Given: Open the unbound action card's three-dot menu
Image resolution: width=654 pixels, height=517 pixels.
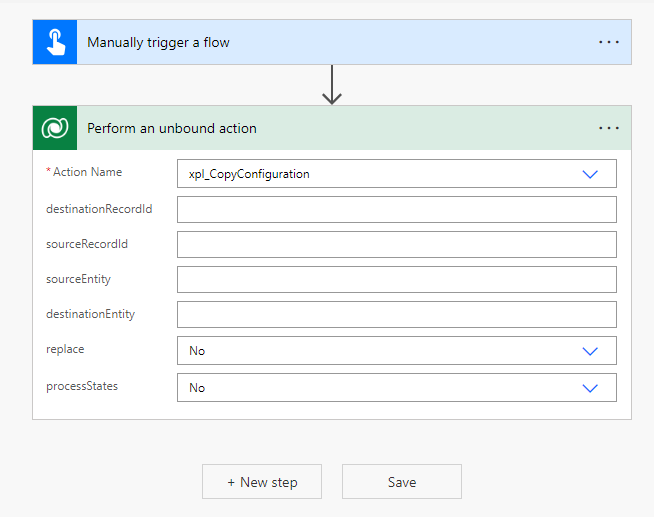Looking at the screenshot, I should click(x=609, y=128).
